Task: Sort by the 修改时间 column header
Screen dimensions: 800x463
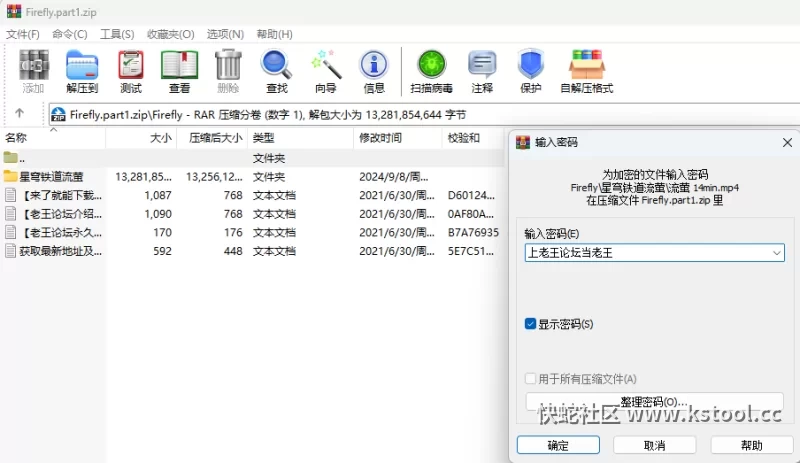Action: click(x=397, y=138)
